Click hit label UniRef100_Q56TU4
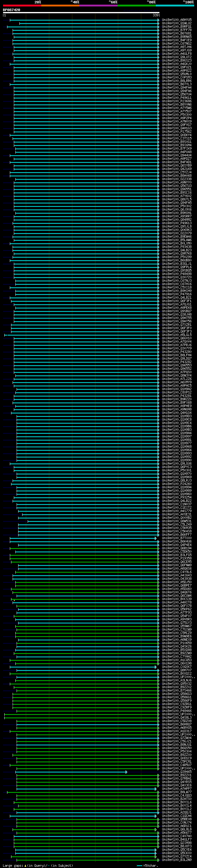Screen dimensions: 197x868 click(177, 94)
